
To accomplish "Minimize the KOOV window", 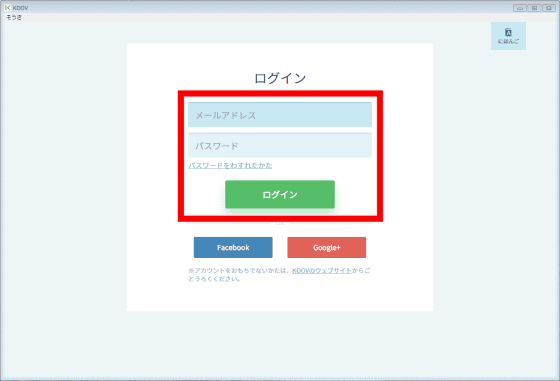I will pyautogui.click(x=520, y=8).
